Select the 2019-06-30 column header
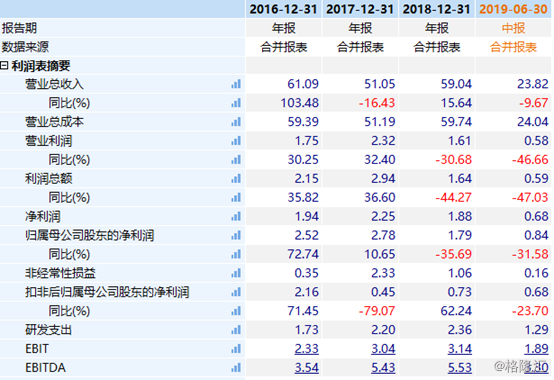 tap(513, 9)
